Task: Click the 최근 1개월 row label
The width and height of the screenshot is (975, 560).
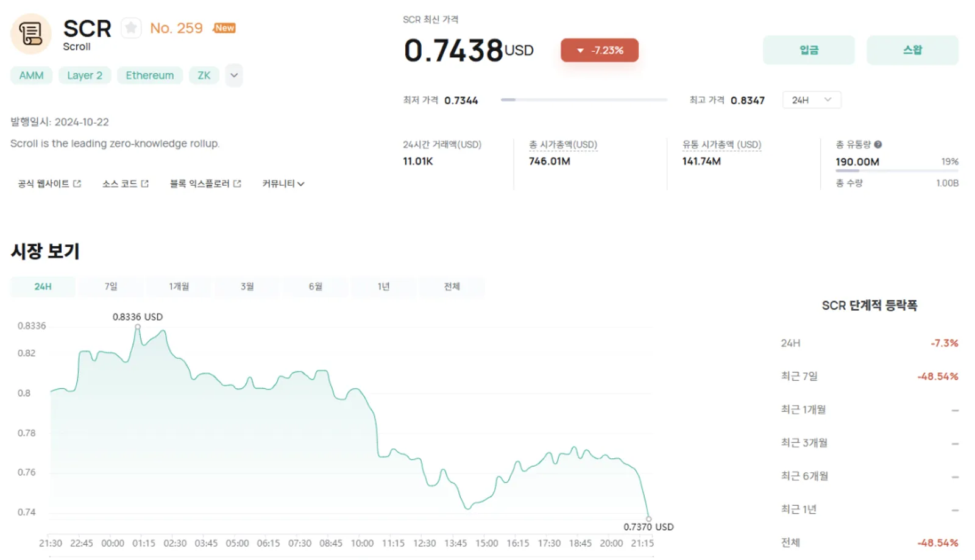Action: point(803,409)
